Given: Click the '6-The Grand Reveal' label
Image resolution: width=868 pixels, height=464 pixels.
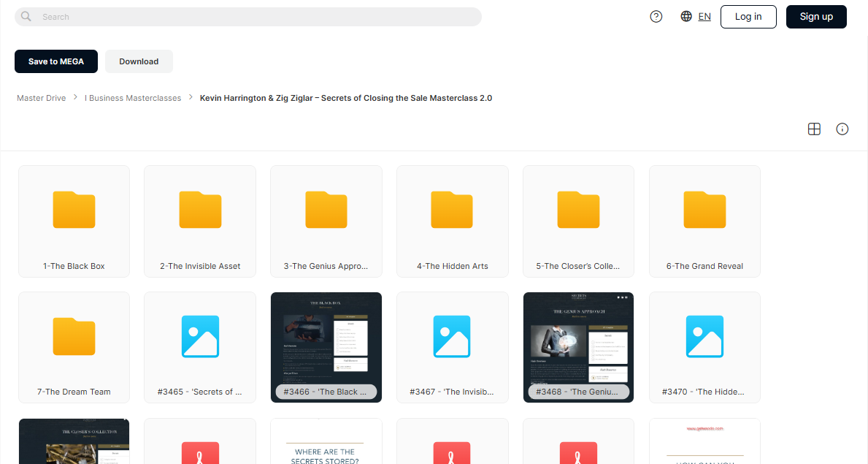Looking at the screenshot, I should [x=704, y=266].
